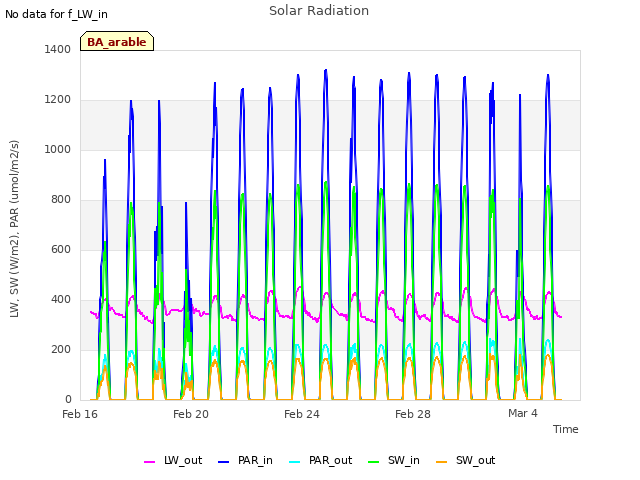
Task: Click the 1400 y-axis tick label
Action: click(x=58, y=49)
